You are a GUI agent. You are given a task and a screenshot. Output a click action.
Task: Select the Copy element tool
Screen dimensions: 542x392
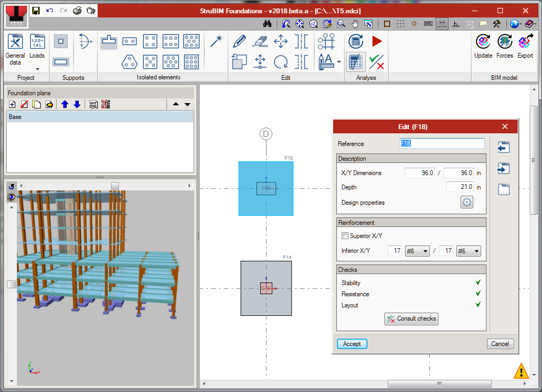239,62
